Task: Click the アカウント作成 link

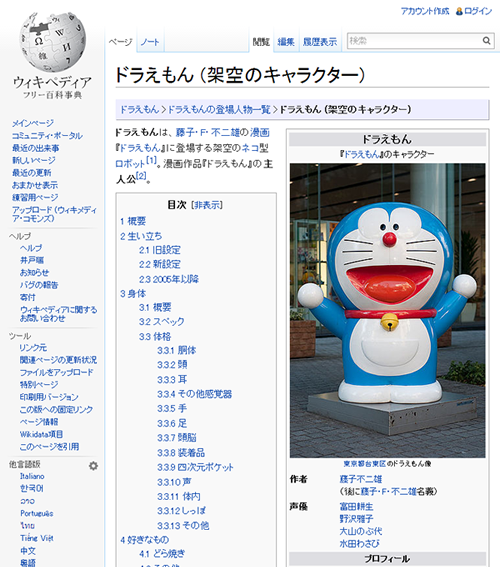Action: click(x=425, y=12)
